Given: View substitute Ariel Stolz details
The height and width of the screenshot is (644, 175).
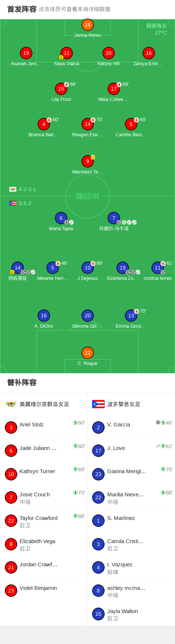Looking at the screenshot, I should click(x=43, y=427).
